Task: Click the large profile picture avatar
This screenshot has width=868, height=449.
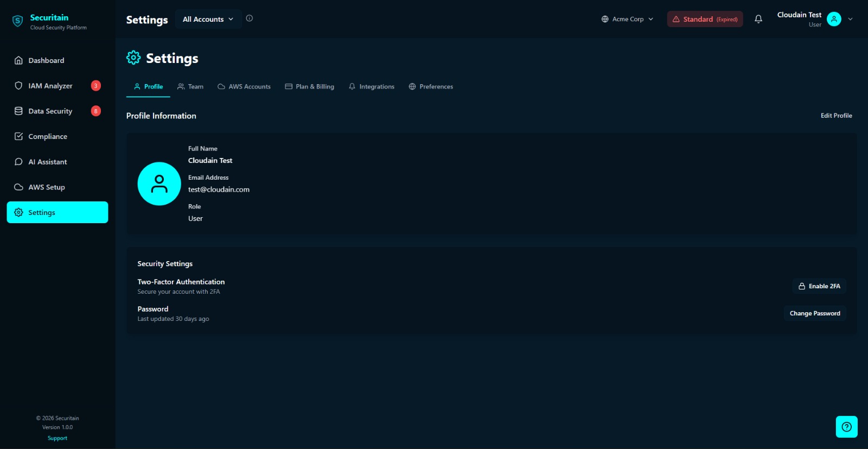Action: click(159, 184)
